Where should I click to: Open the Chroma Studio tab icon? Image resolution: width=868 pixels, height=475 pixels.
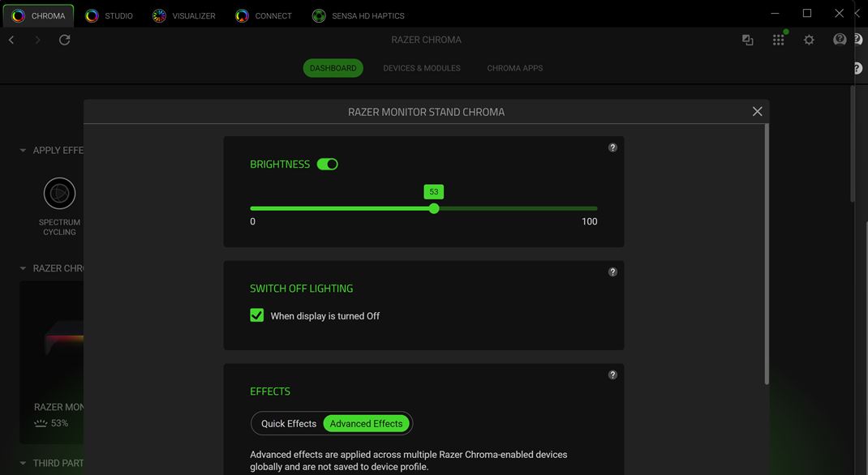92,15
